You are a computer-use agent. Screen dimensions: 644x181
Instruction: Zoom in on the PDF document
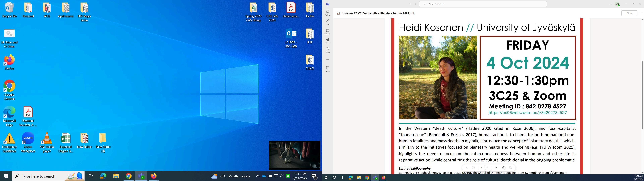[x=497, y=168]
